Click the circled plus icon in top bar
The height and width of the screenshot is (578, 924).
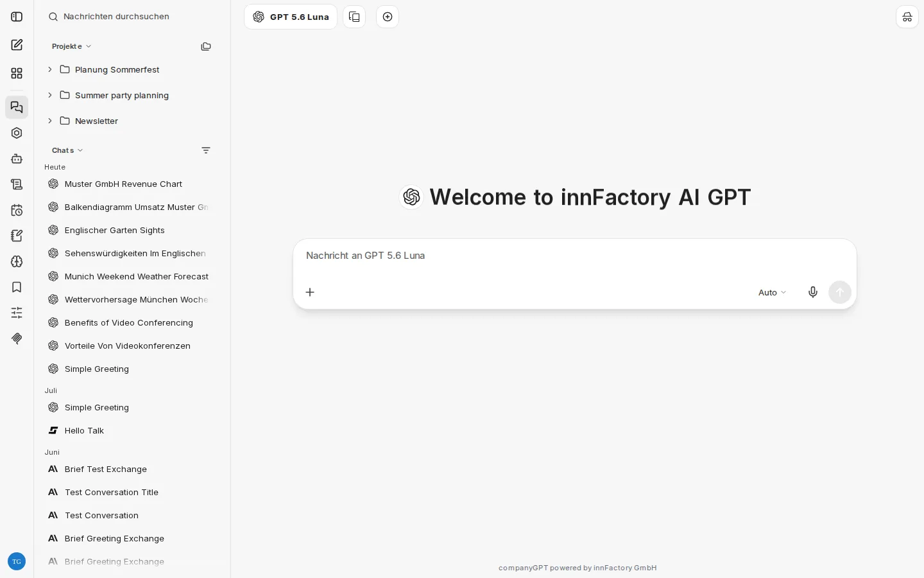(388, 17)
